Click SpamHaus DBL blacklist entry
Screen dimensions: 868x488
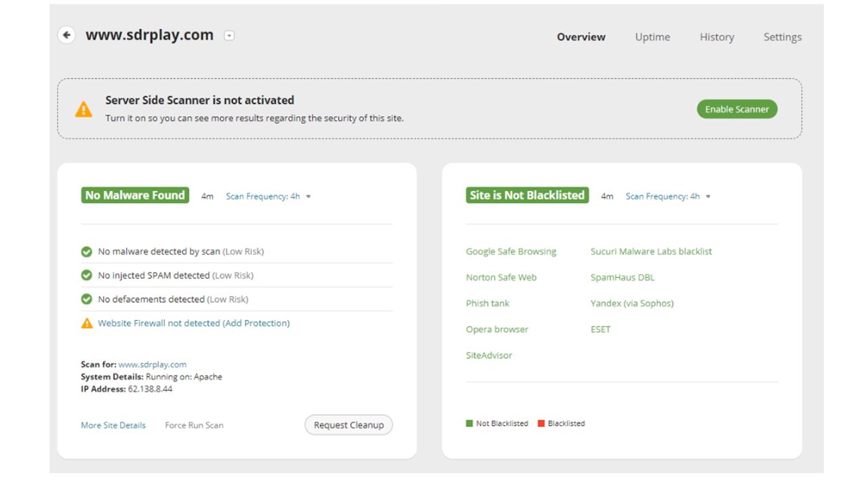[x=623, y=277]
